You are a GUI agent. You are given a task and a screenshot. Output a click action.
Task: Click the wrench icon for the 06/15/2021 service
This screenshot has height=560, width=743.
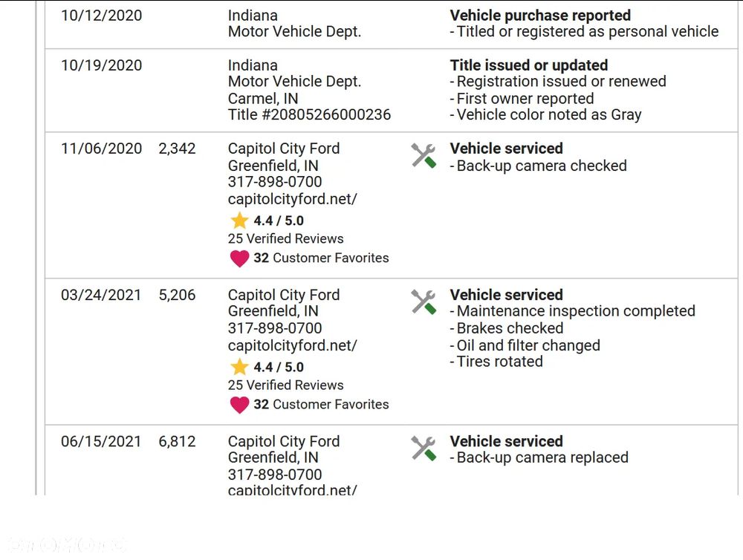coord(424,448)
